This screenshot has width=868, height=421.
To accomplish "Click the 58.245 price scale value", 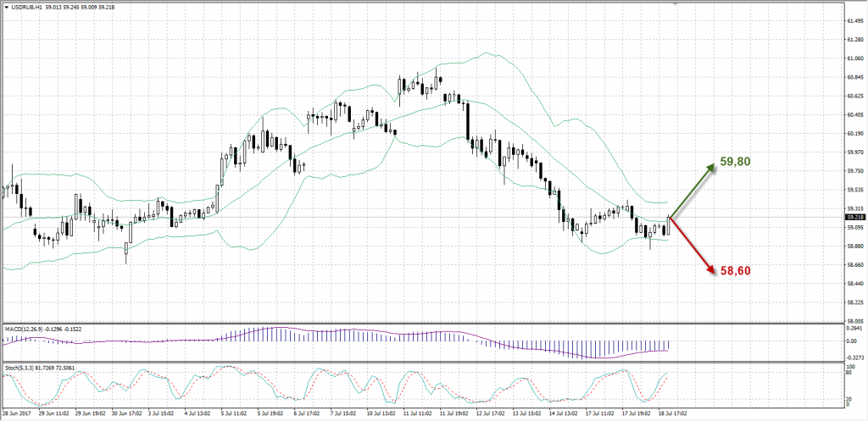I will click(x=854, y=302).
